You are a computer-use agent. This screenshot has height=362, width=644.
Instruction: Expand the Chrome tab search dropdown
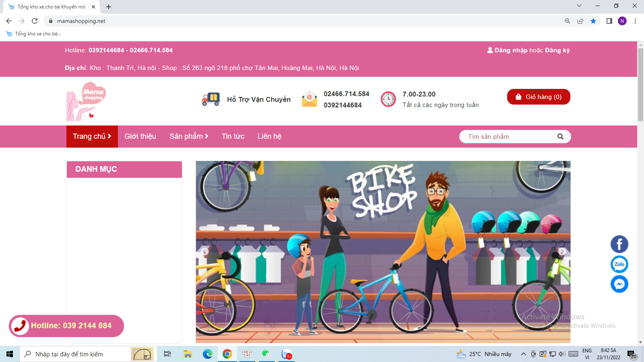click(x=579, y=6)
